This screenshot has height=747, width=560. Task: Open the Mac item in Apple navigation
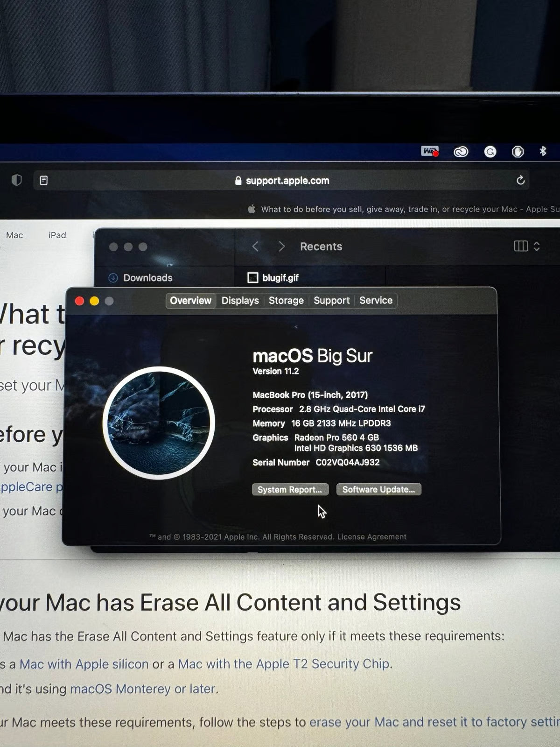[14, 235]
